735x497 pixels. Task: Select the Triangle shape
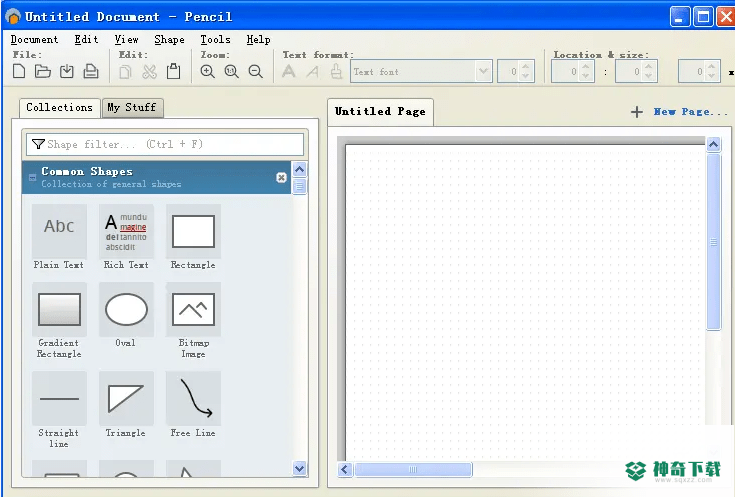coord(126,405)
